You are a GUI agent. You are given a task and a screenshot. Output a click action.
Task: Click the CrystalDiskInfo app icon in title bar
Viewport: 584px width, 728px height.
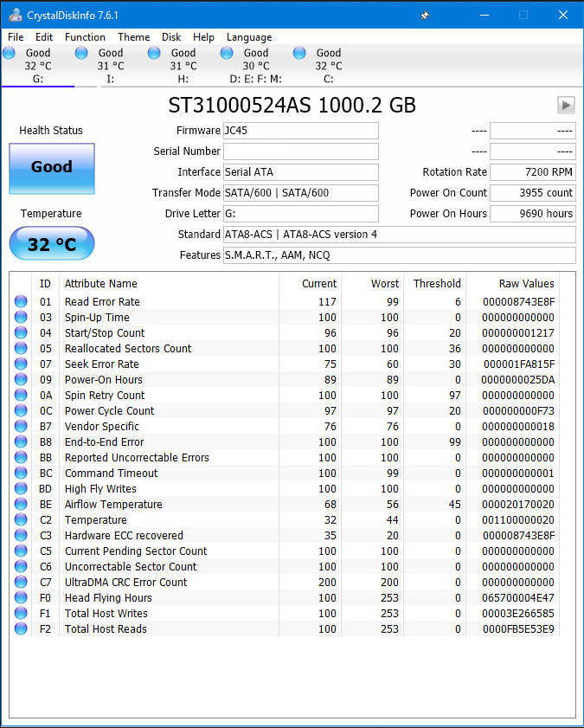coord(16,15)
